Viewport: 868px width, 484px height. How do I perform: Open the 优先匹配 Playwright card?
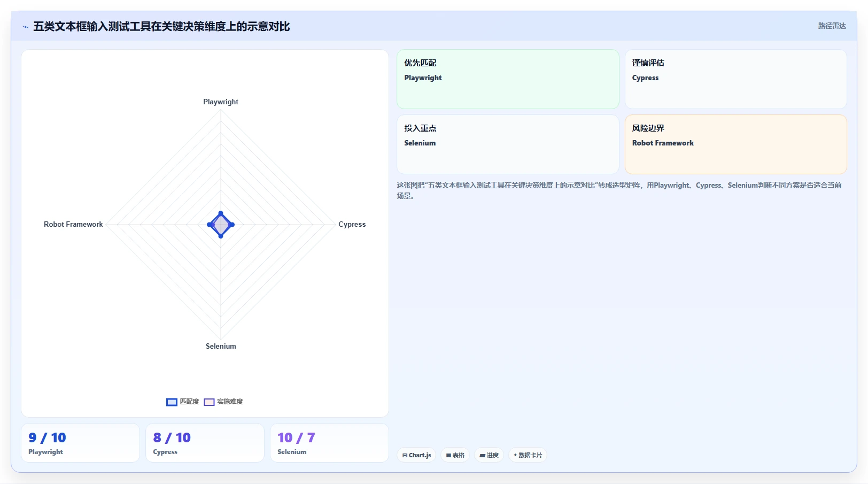click(x=508, y=79)
